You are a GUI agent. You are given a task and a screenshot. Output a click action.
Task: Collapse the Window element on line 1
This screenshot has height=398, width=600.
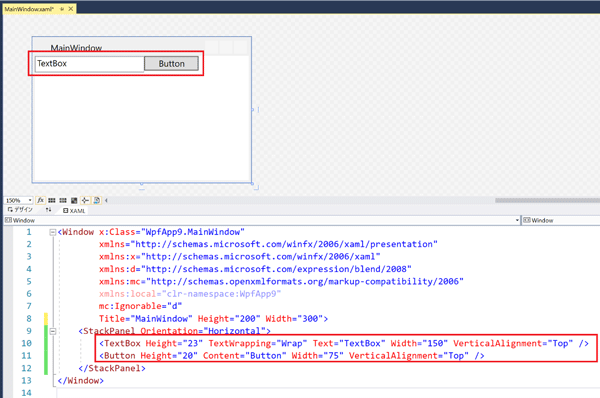click(x=52, y=232)
